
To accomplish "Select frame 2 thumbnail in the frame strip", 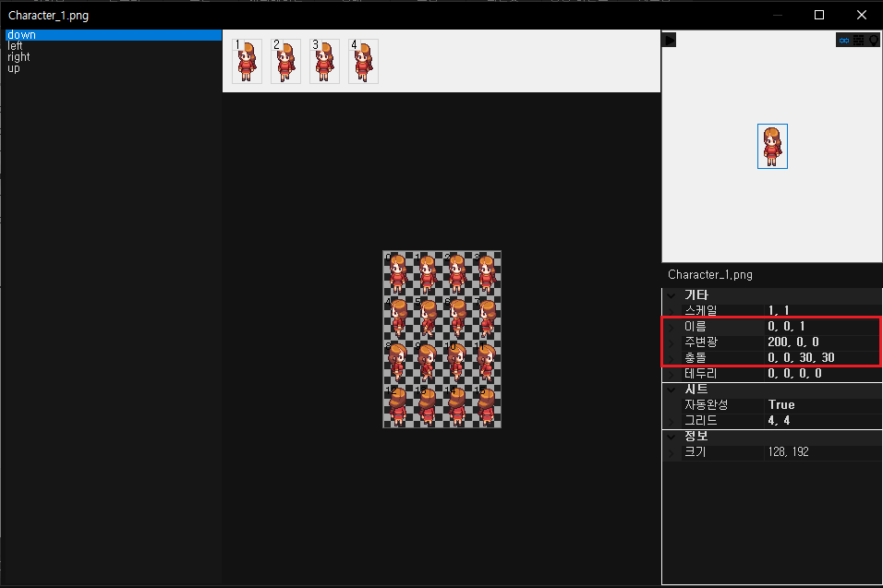I will coord(285,61).
